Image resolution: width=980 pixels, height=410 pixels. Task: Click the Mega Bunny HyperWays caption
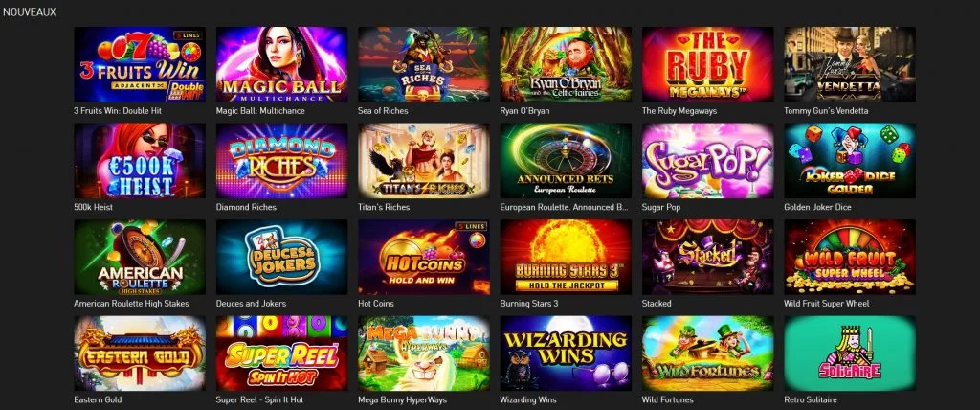point(402,400)
